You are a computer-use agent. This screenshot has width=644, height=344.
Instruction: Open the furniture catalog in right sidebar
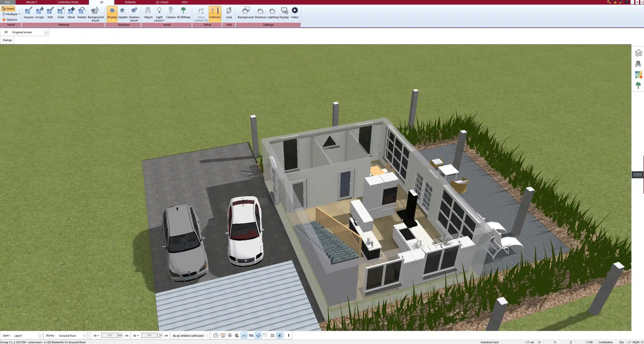[638, 64]
